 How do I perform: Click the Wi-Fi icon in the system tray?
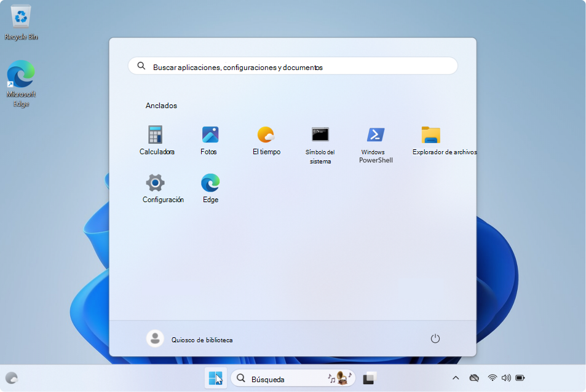point(491,378)
